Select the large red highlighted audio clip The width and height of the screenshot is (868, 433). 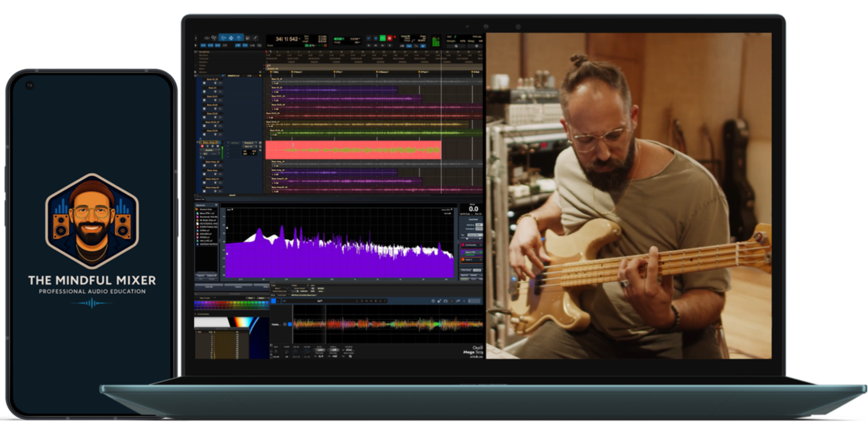click(x=353, y=150)
